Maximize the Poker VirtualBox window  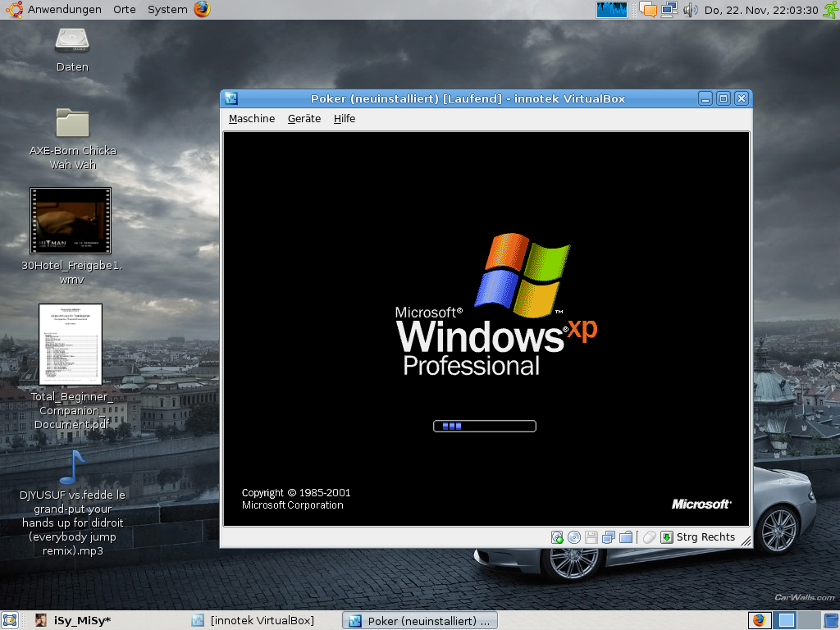point(724,98)
